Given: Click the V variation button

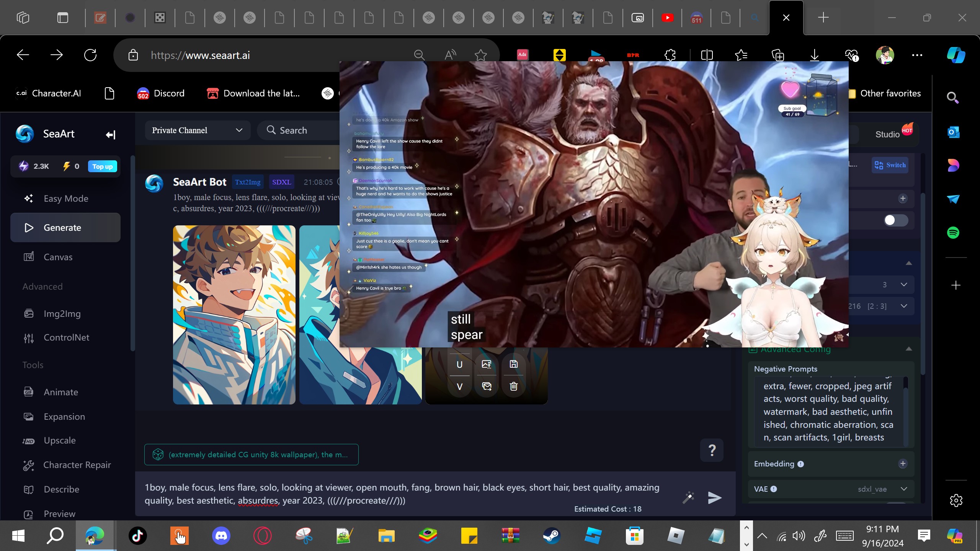Looking at the screenshot, I should [459, 386].
